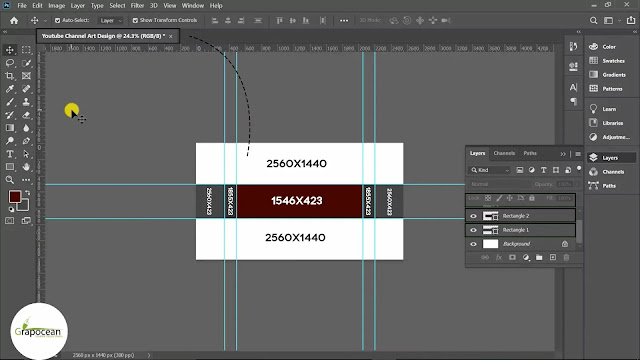Image resolution: width=640 pixels, height=360 pixels.
Task: Open more align options ellipsis
Action: [344, 20]
